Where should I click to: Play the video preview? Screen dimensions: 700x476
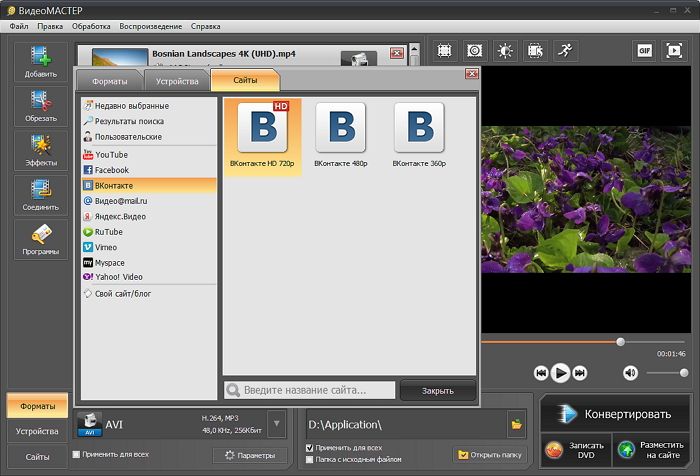(x=560, y=372)
